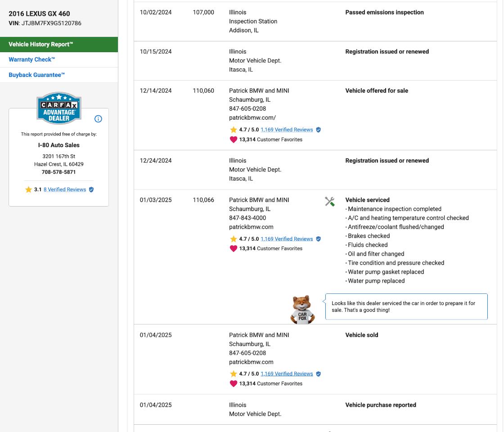The height and width of the screenshot is (432, 504).
Task: Open 1,169 Verified Reviews in the offered for sale entry
Action: click(287, 130)
